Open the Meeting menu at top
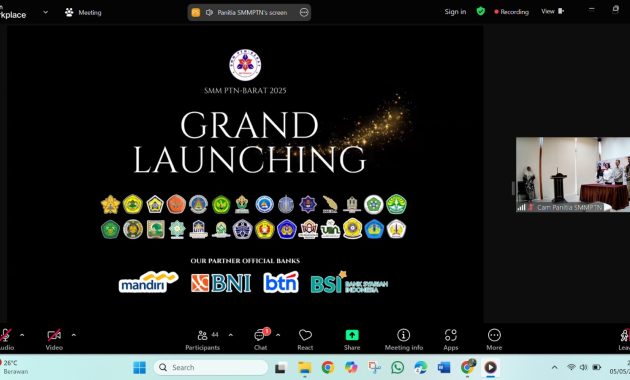The width and height of the screenshot is (630, 380). point(84,12)
